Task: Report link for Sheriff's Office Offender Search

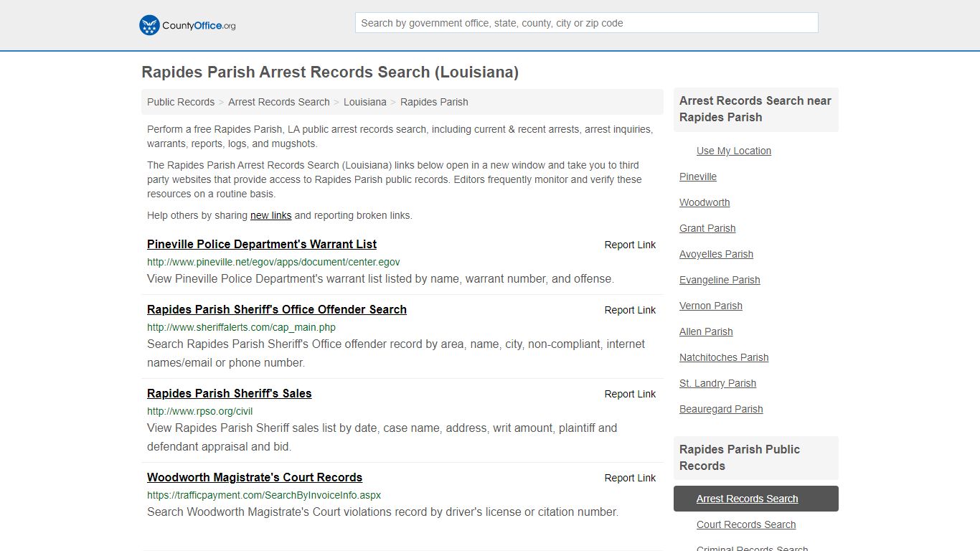Action: click(x=630, y=310)
